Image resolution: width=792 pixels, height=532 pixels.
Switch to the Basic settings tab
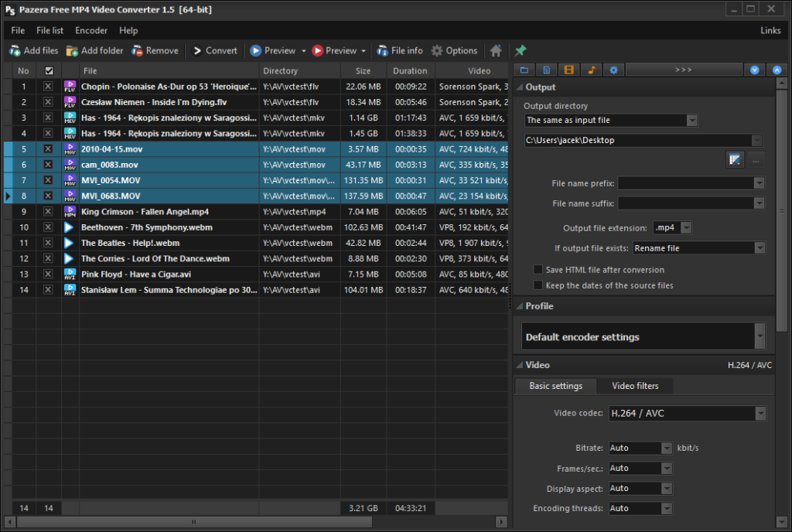point(555,386)
